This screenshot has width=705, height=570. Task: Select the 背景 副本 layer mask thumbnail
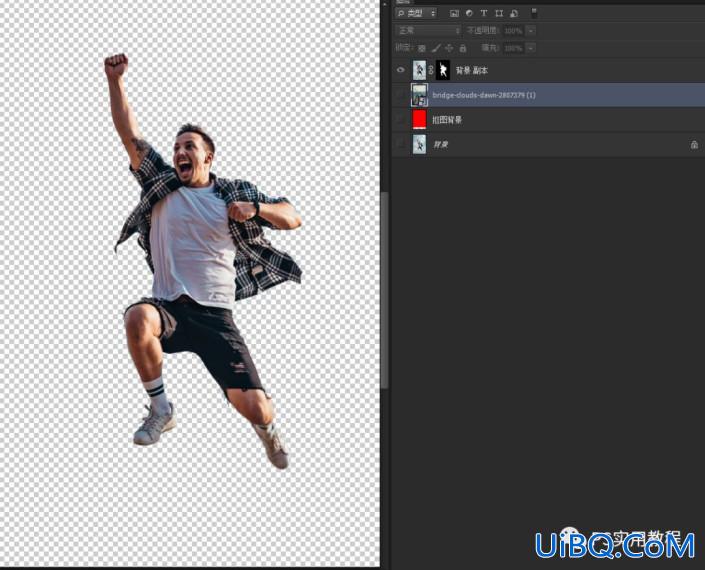pyautogui.click(x=443, y=70)
